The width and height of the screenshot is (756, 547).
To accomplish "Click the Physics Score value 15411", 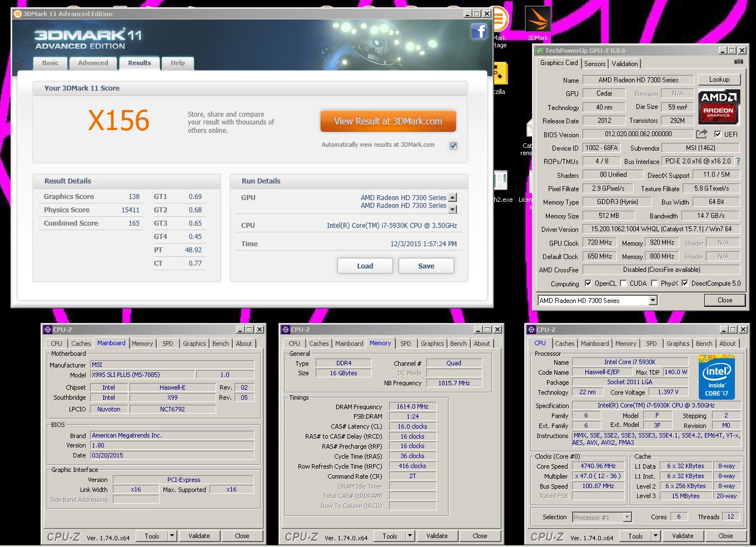I will 130,210.
